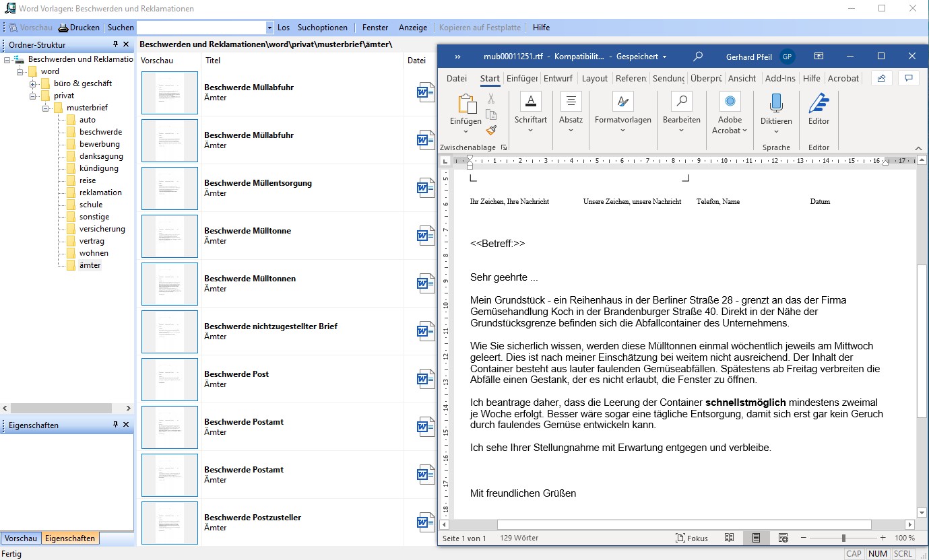The image size is (929, 560).
Task: Click the Drucken printer icon in toolbar
Action: (x=64, y=28)
